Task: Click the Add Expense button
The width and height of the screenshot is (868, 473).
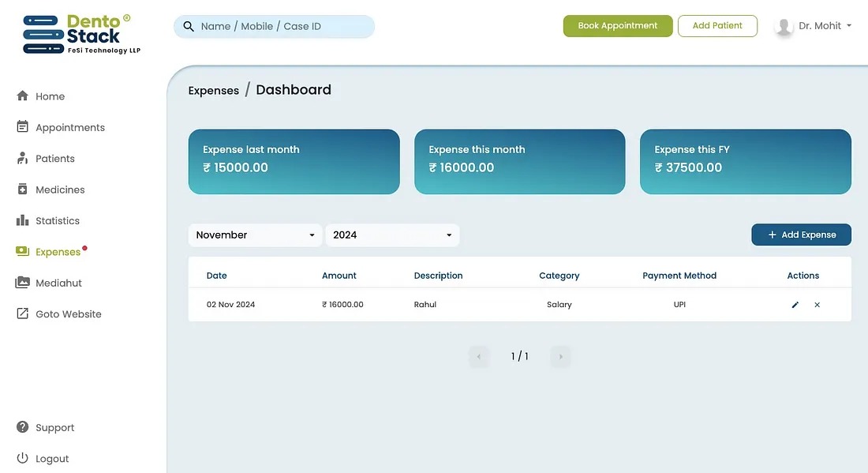Action: (801, 235)
